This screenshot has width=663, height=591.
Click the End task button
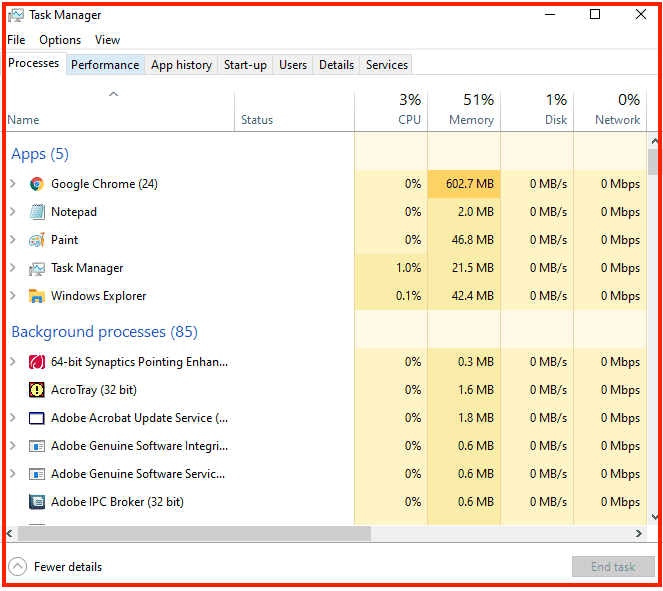click(614, 566)
